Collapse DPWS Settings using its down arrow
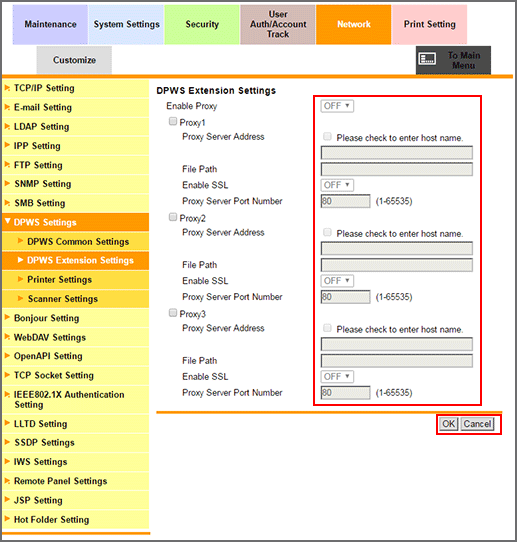 click(8, 222)
